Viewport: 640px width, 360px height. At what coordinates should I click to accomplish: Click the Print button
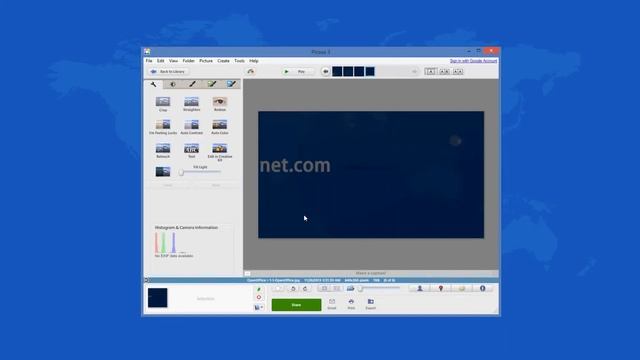(351, 304)
